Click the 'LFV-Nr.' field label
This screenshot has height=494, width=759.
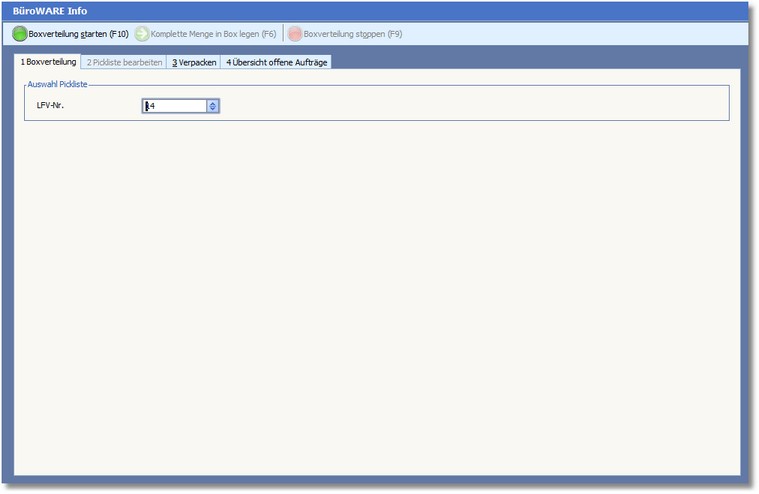(x=51, y=105)
